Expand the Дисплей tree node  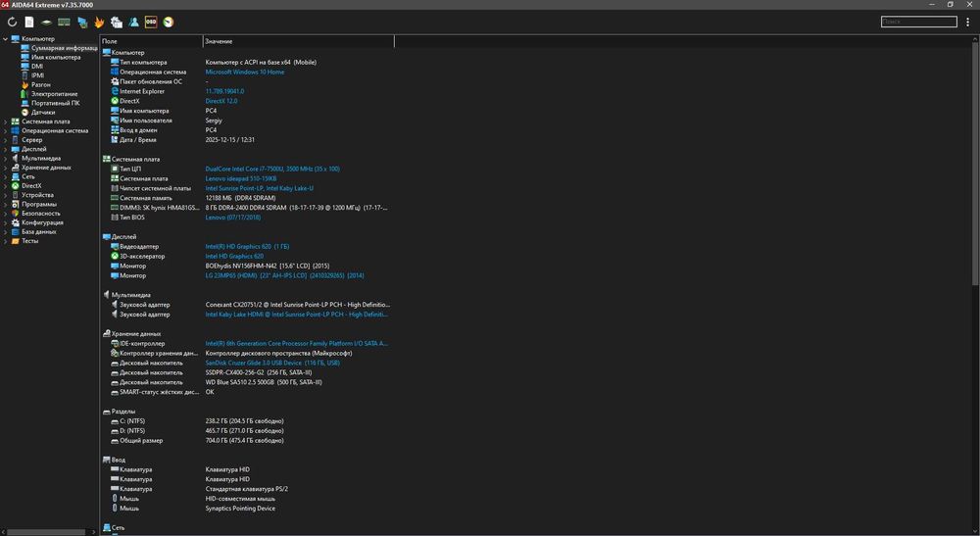pos(6,149)
